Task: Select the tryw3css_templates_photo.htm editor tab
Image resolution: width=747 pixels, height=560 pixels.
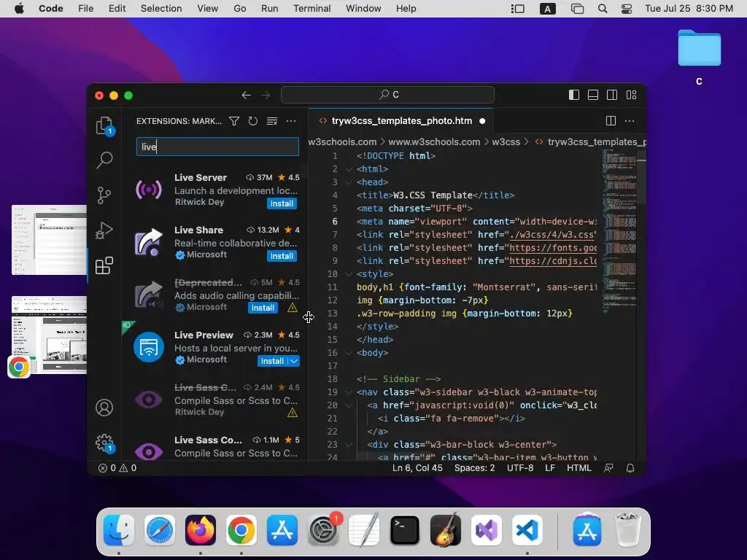Action: coord(401,121)
